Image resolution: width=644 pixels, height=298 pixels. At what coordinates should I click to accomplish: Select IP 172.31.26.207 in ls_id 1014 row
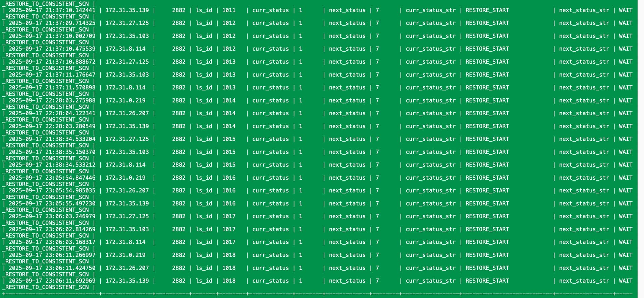127,113
